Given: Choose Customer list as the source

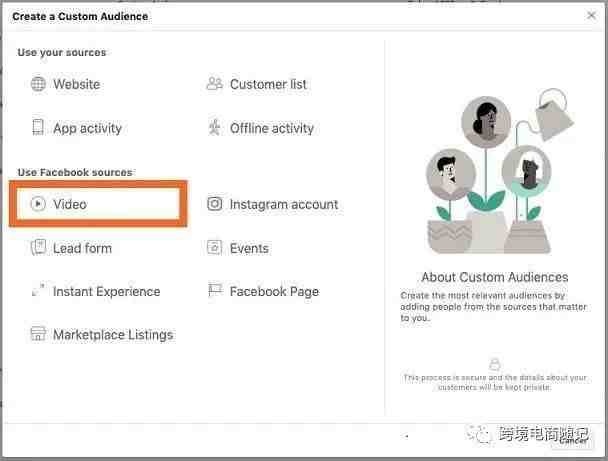Looking at the screenshot, I should (x=257, y=84).
